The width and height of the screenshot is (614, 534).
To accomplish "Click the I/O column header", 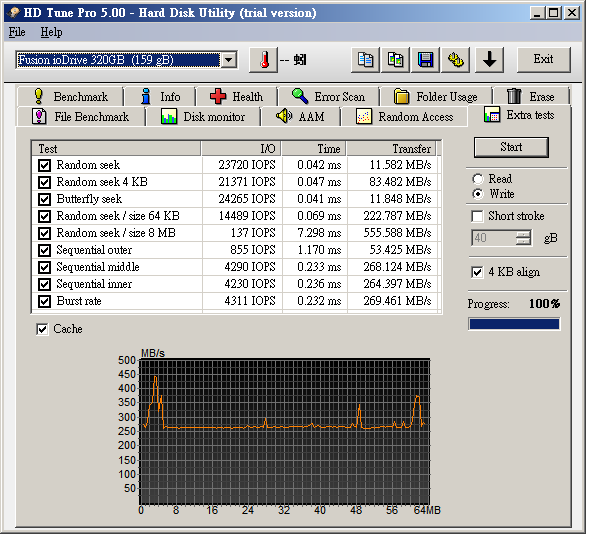I will tap(241, 149).
